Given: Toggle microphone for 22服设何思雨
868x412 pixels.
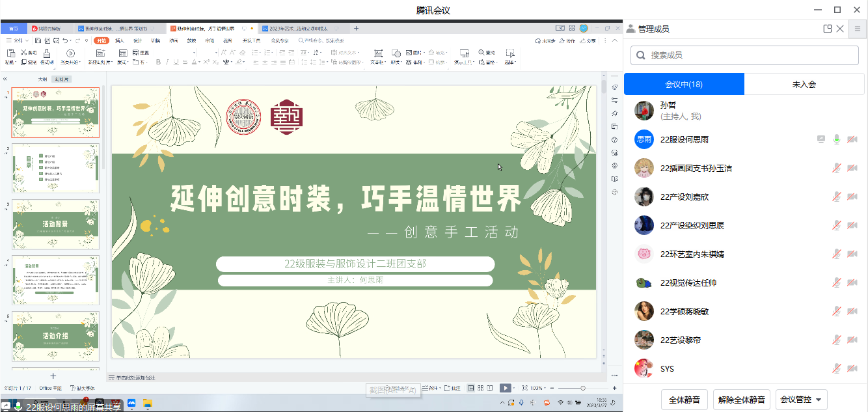Looking at the screenshot, I should 837,139.
